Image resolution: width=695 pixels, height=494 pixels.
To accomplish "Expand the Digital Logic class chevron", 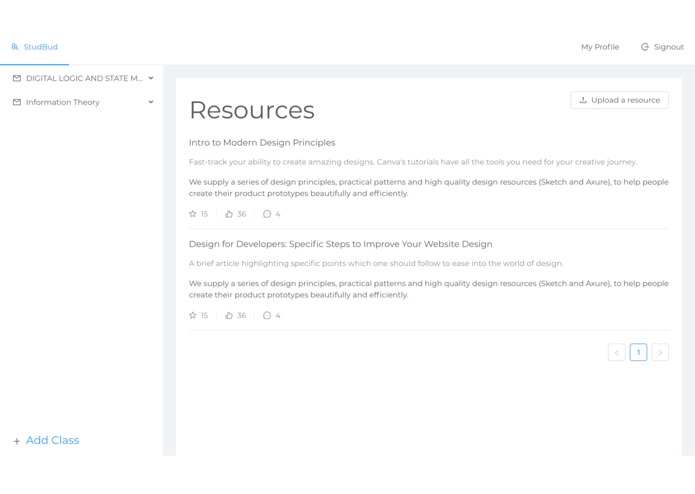I will click(x=151, y=78).
